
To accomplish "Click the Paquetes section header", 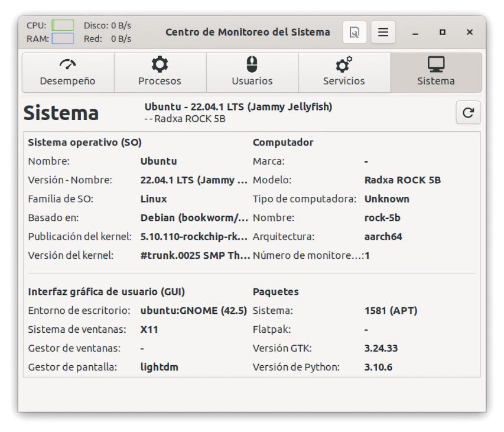I will [x=275, y=291].
